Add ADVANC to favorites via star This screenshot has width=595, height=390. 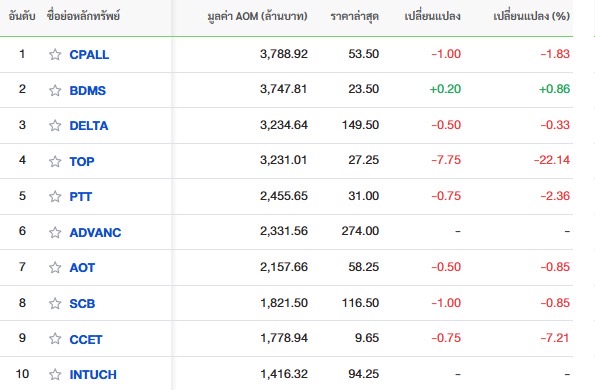tap(55, 232)
